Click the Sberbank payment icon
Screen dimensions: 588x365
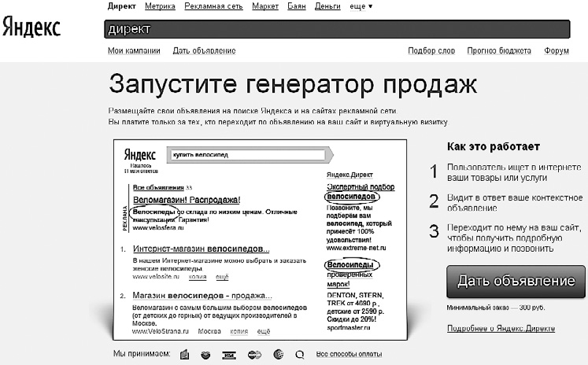point(205,355)
